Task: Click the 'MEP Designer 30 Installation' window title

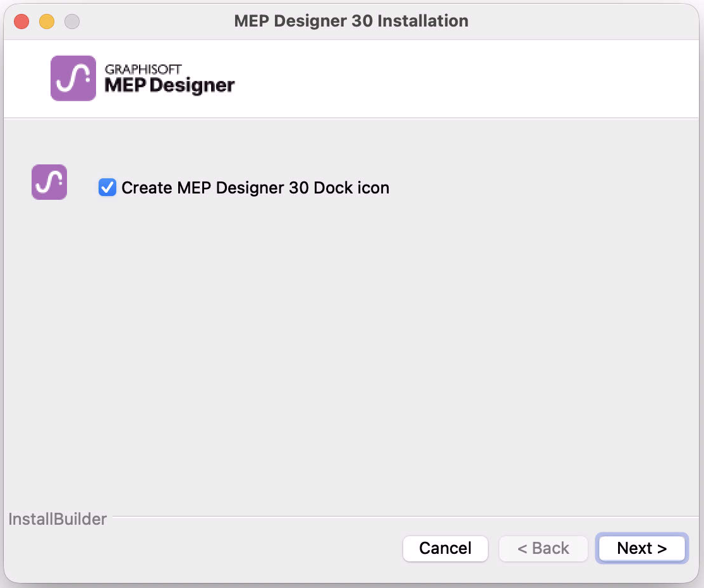Action: pyautogui.click(x=351, y=21)
